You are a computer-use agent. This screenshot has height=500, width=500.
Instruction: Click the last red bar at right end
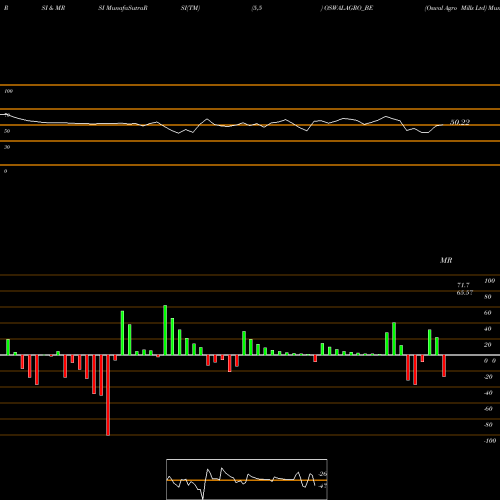(x=444, y=366)
